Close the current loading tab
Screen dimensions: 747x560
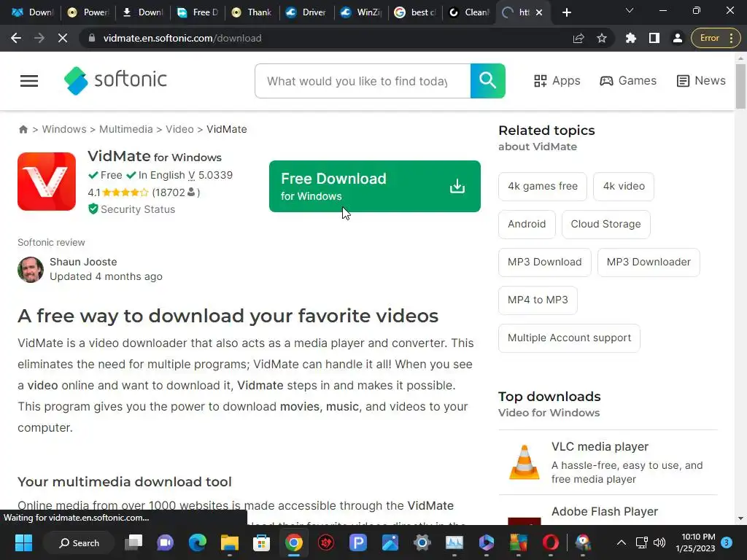tap(539, 12)
